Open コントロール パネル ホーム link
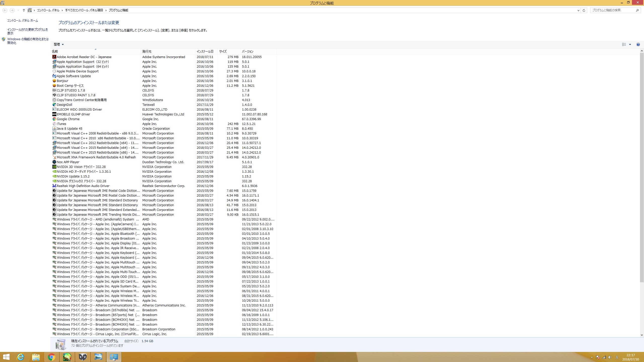This screenshot has height=362, width=644. [22, 21]
